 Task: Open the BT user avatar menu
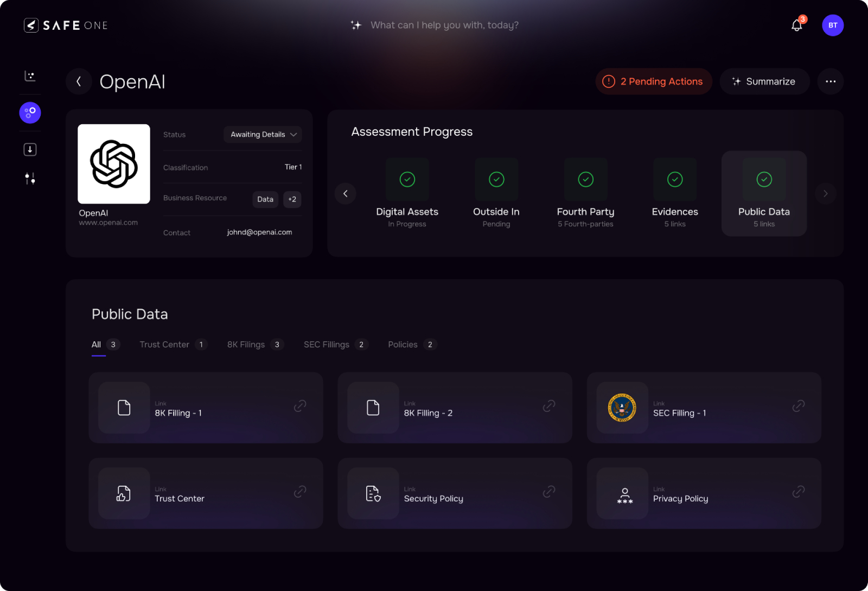(x=833, y=26)
